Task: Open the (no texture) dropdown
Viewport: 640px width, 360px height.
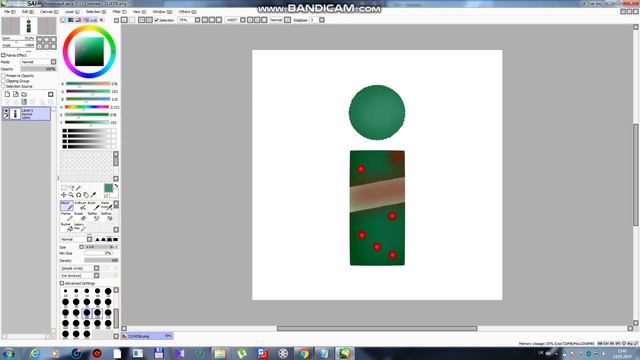Action: [80, 276]
